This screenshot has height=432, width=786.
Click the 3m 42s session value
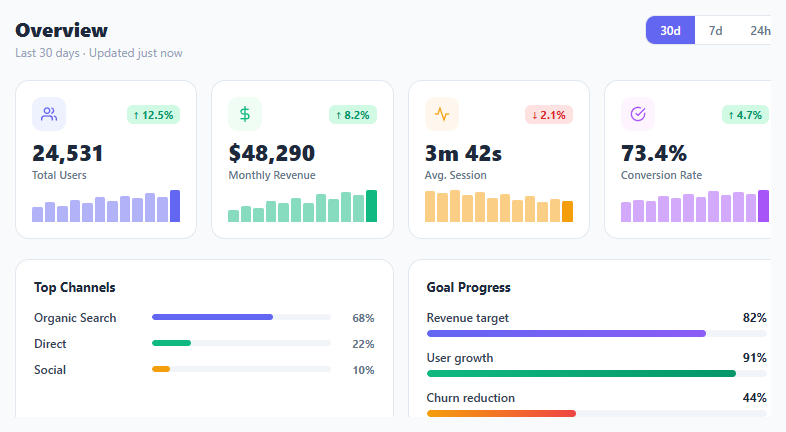click(463, 153)
